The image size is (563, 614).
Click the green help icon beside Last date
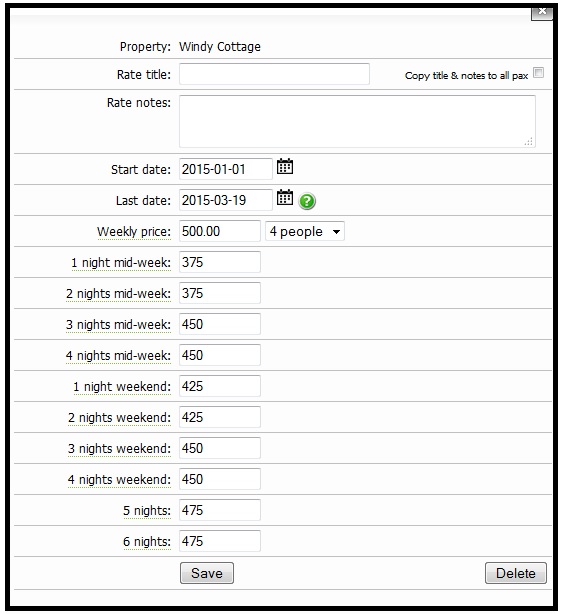point(307,201)
